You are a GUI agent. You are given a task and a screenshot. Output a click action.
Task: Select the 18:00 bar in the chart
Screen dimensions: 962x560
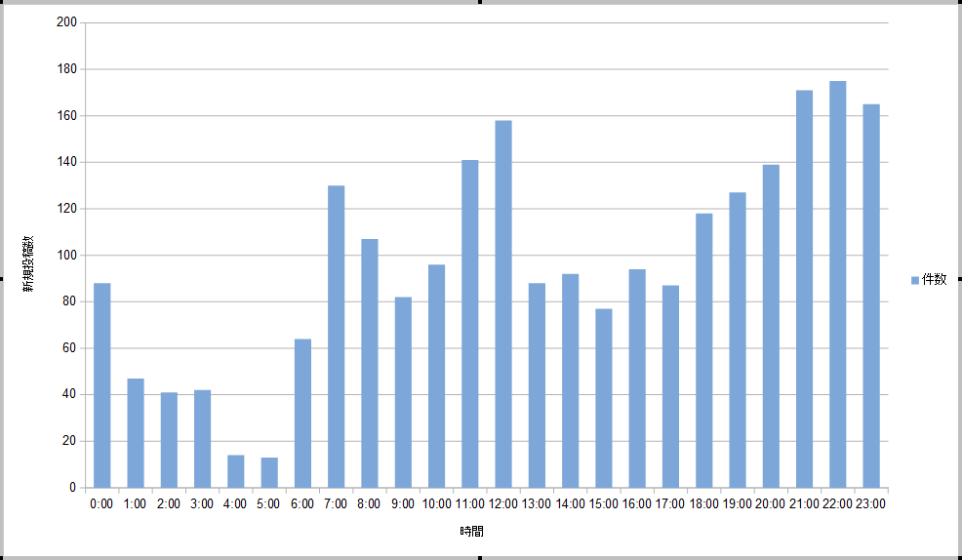704,351
